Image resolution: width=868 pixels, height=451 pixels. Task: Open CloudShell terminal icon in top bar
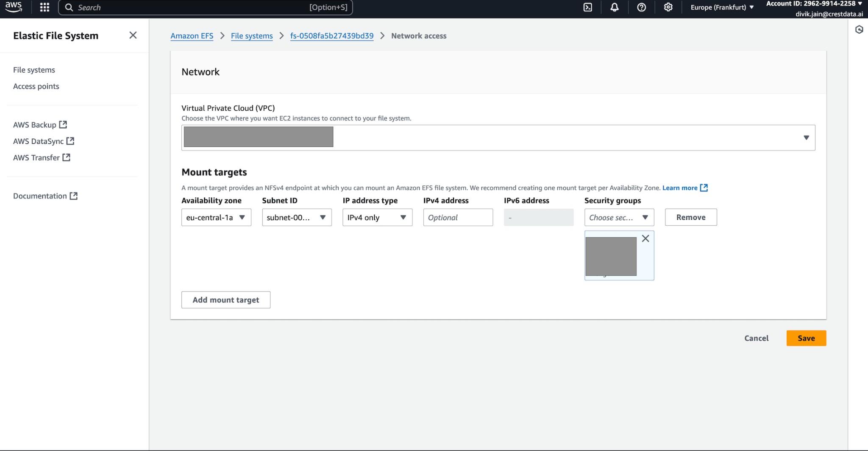(x=588, y=7)
